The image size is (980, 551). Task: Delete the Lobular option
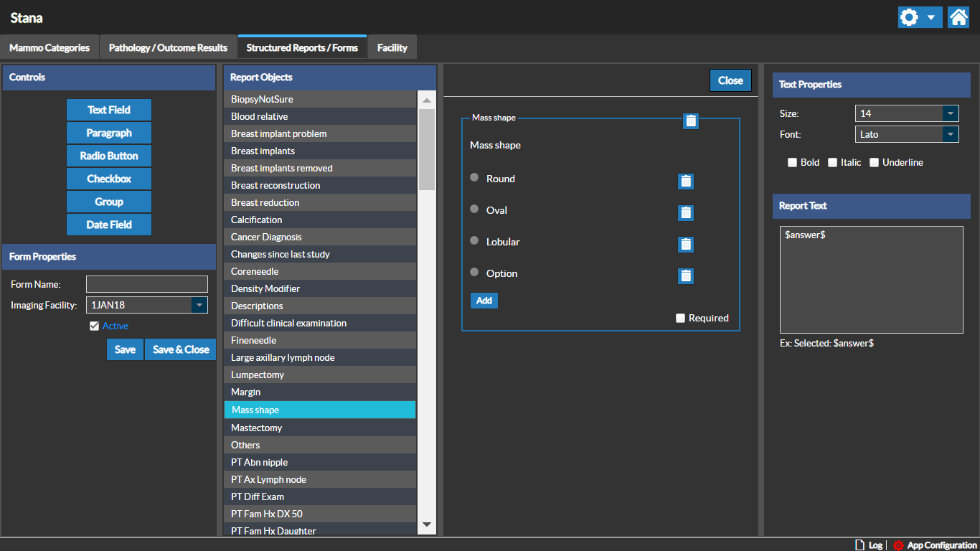[x=686, y=245]
